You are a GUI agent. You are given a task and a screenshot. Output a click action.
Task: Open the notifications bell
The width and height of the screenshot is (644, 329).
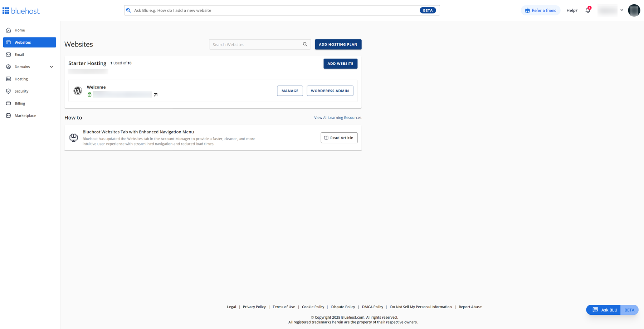pos(587,10)
